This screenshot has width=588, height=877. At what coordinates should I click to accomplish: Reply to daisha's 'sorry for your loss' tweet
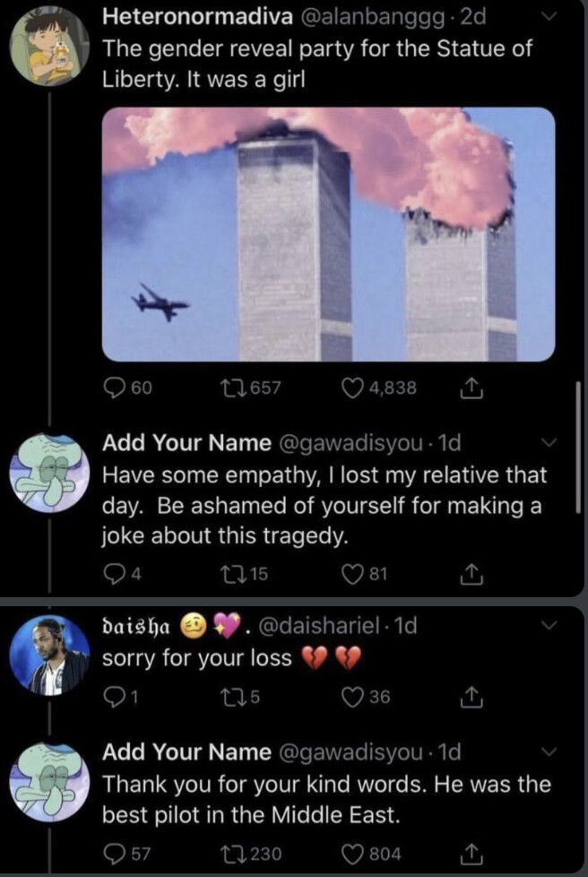coord(113,697)
